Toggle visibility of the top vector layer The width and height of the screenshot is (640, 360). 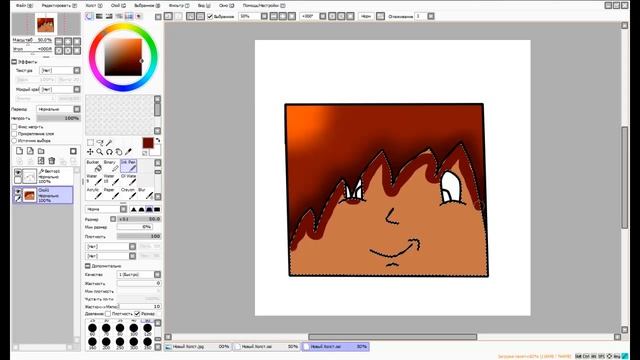click(x=18, y=173)
